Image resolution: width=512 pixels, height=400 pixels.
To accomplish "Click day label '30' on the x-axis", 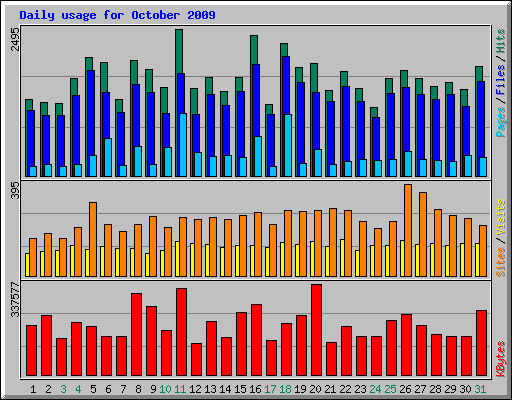I will (x=465, y=389).
